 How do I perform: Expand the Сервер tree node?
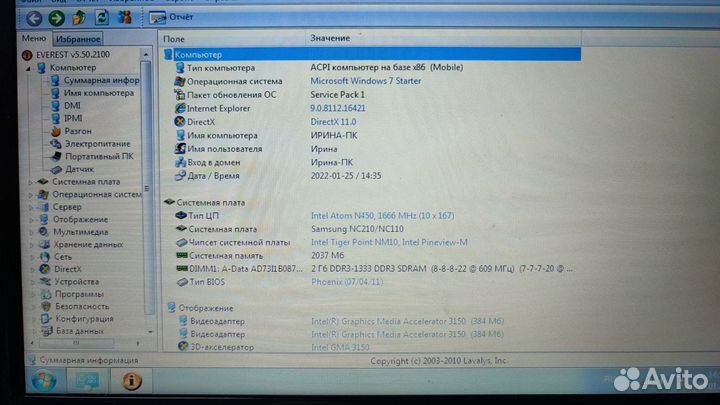pos(32,207)
